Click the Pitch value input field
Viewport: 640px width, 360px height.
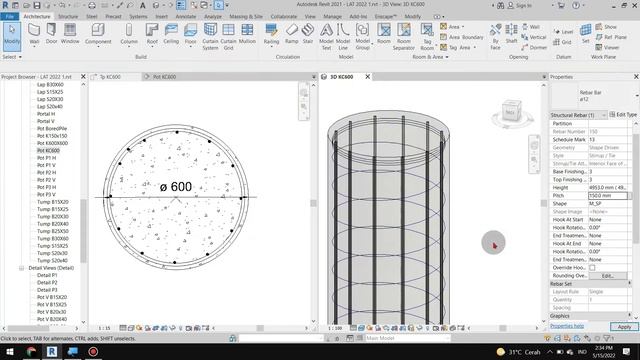tap(608, 196)
